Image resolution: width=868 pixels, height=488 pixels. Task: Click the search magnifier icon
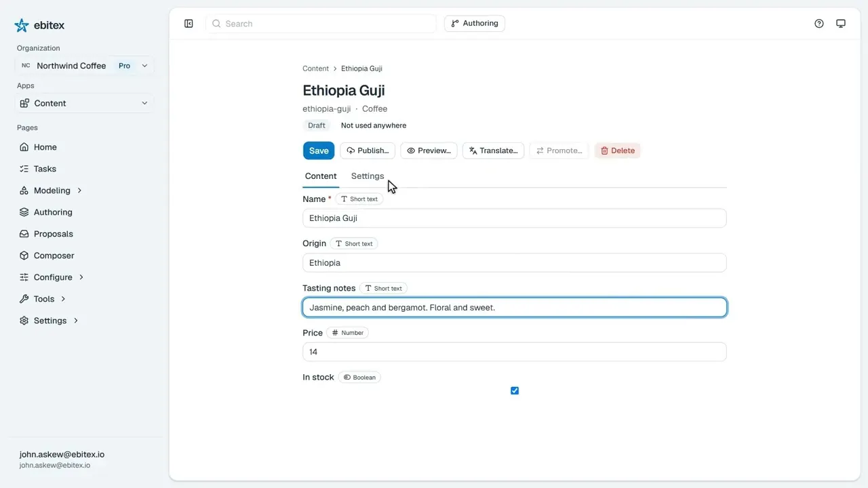coord(216,24)
